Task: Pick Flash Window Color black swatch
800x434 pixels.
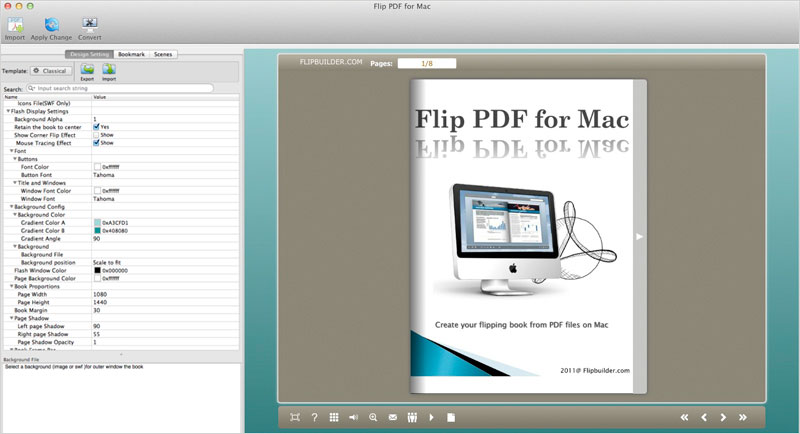Action: tap(97, 270)
